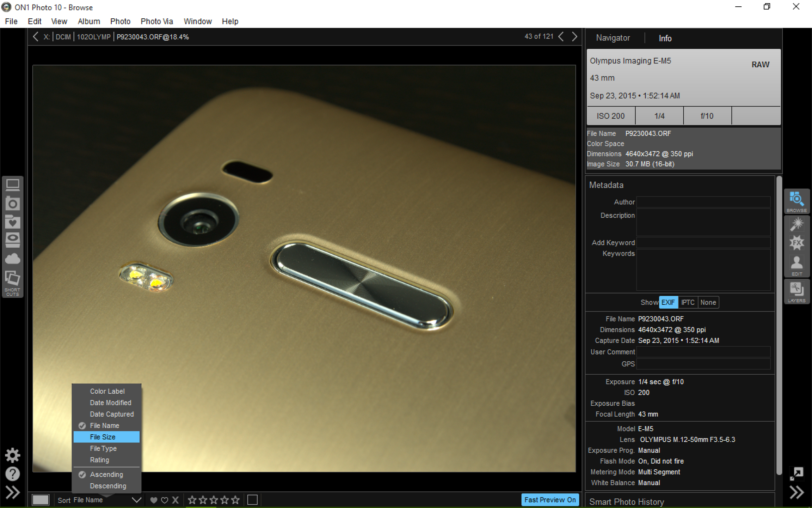
Task: Go to next photo arrow
Action: pos(574,37)
